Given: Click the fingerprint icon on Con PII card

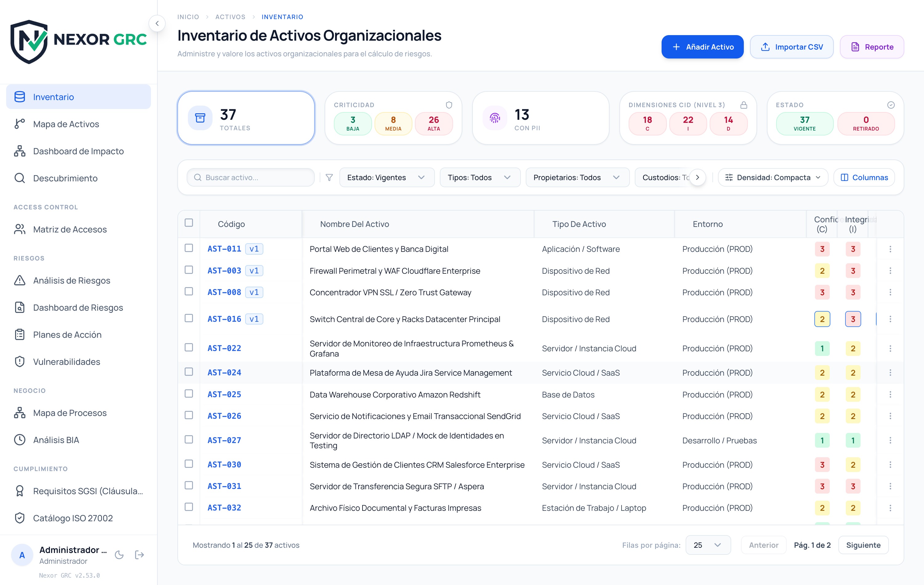Looking at the screenshot, I should [x=495, y=118].
